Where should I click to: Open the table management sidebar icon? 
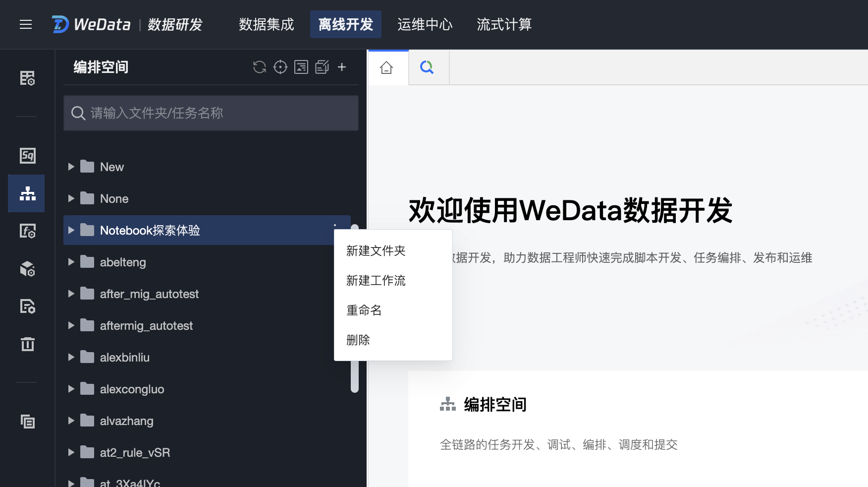click(x=27, y=78)
